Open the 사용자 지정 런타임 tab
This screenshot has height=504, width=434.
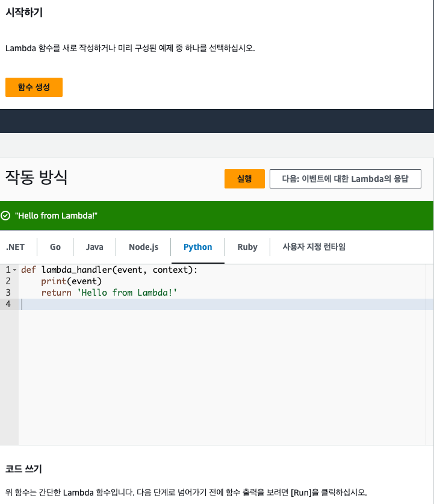(314, 247)
